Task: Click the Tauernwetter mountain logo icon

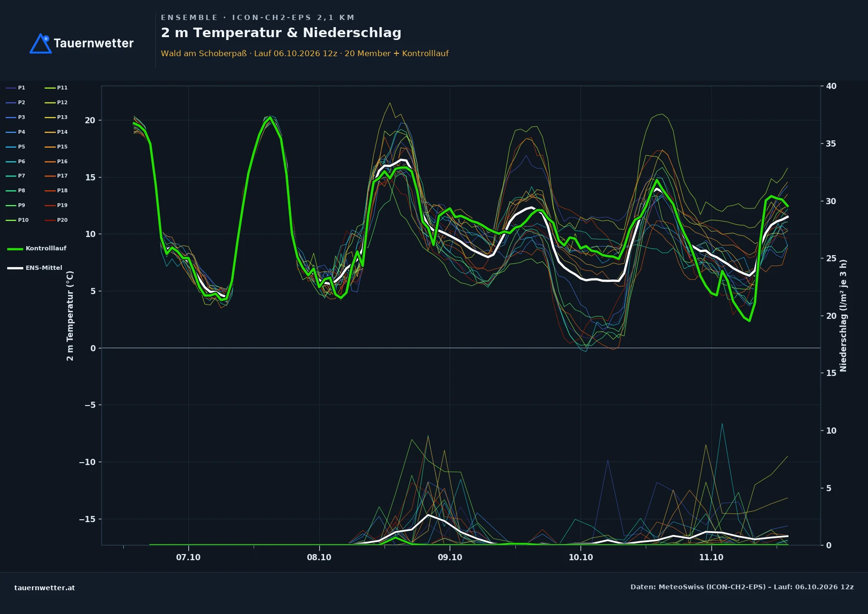Action: click(x=40, y=43)
